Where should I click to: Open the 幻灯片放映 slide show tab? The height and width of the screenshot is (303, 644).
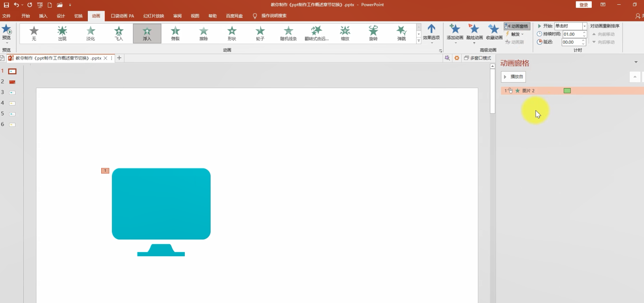153,16
